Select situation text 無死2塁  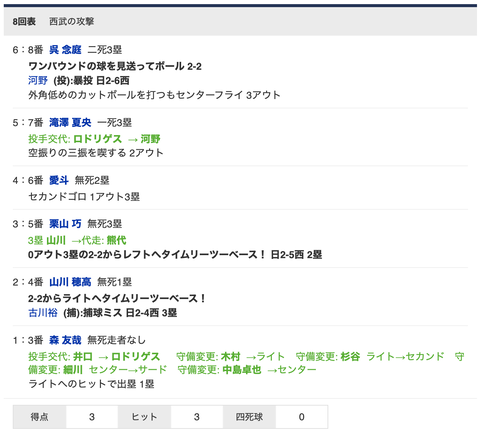pyautogui.click(x=92, y=181)
